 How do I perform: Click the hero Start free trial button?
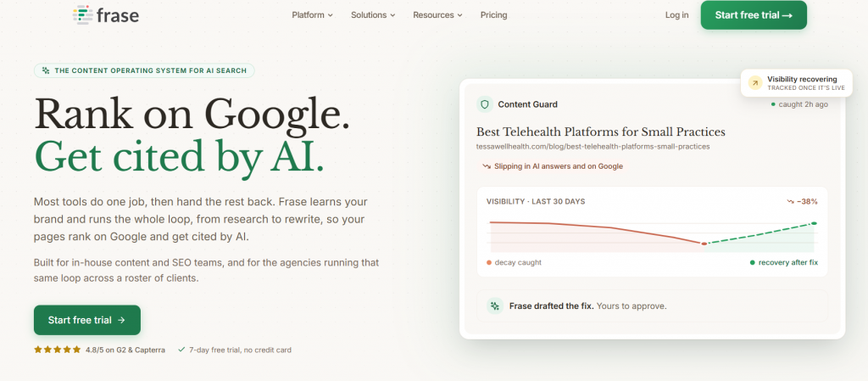pos(87,320)
